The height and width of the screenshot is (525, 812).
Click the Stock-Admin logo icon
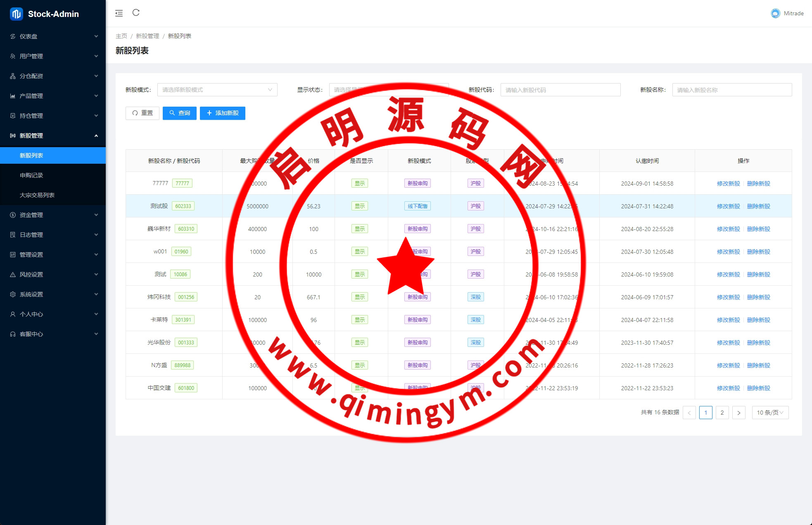[17, 14]
